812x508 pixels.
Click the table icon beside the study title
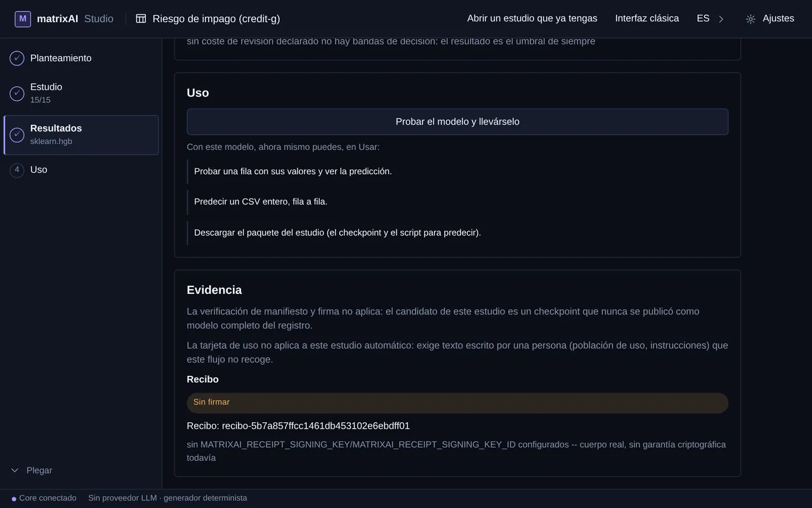click(x=141, y=19)
